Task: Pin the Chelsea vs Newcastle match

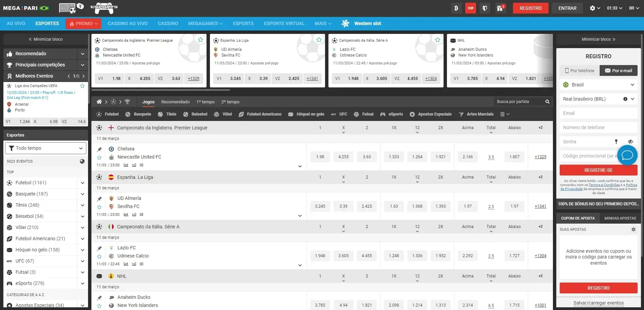Action: click(99, 149)
